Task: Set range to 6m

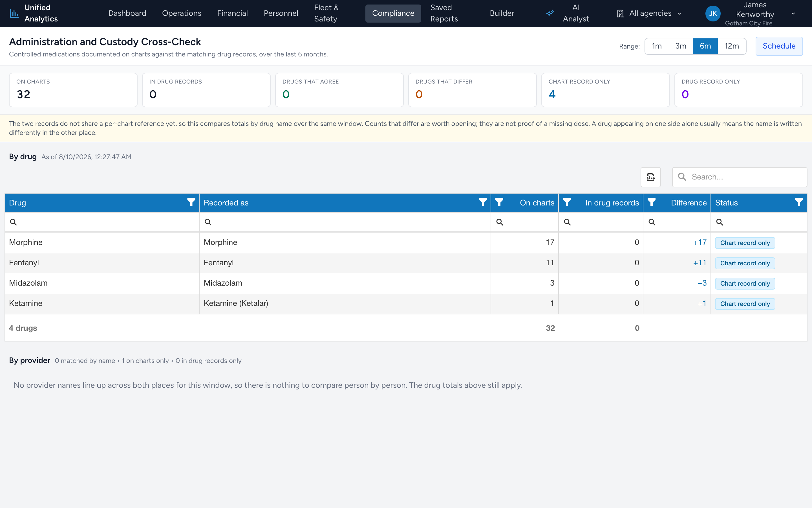Action: [x=705, y=46]
